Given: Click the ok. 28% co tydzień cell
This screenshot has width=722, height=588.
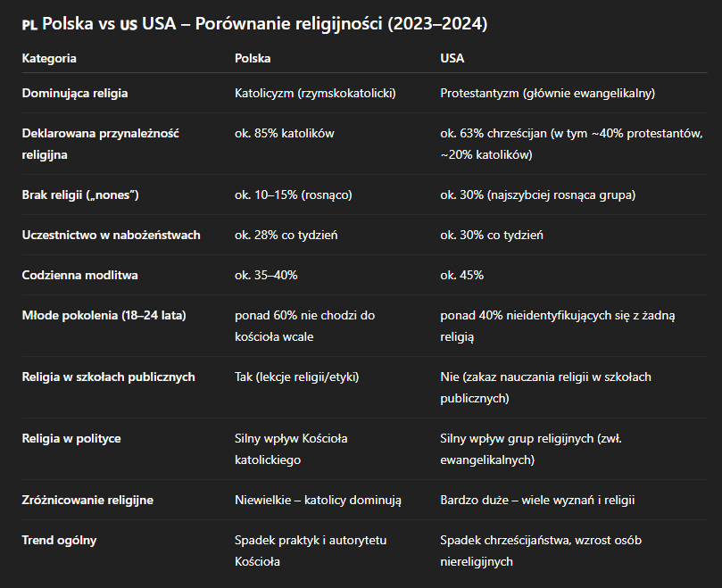Looking at the screenshot, I should point(285,235).
